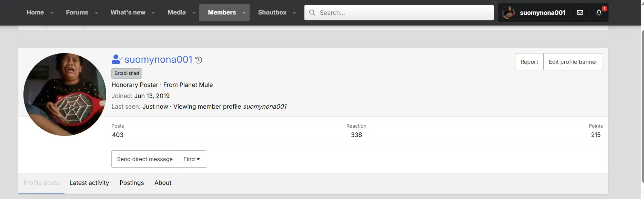644x199 pixels.
Task: Click Send direct message button
Action: [145, 159]
